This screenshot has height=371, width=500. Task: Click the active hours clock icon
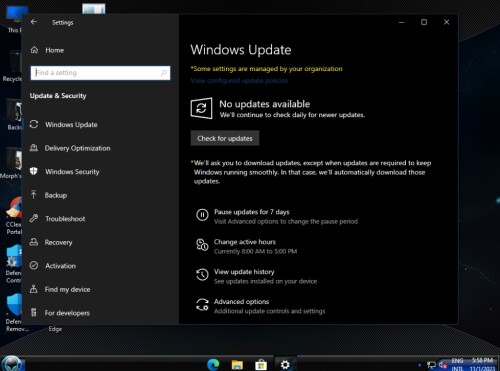point(202,245)
